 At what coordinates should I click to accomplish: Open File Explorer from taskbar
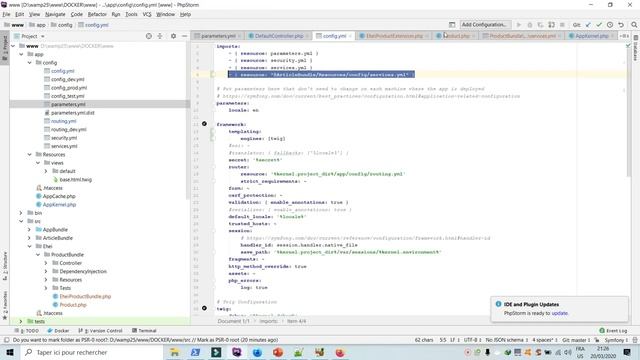pyautogui.click(x=174, y=352)
